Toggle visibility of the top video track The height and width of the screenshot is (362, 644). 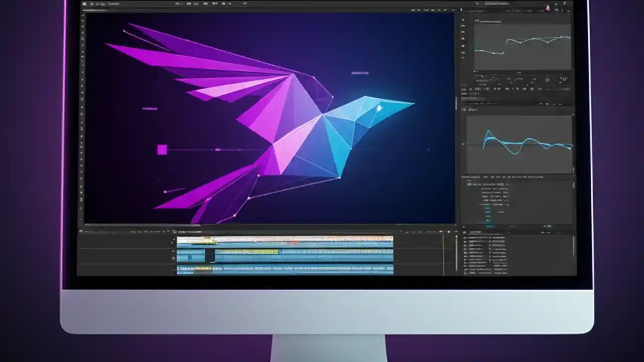[175, 239]
